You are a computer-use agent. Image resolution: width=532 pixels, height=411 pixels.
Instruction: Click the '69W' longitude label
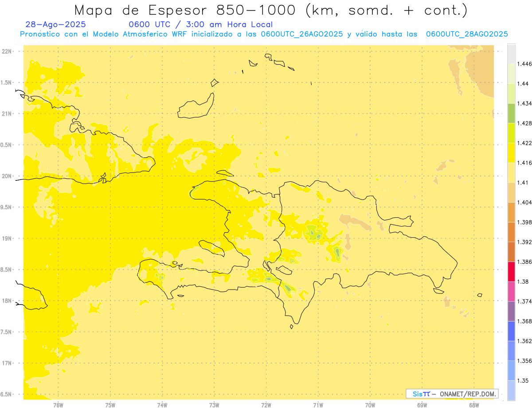click(x=422, y=405)
